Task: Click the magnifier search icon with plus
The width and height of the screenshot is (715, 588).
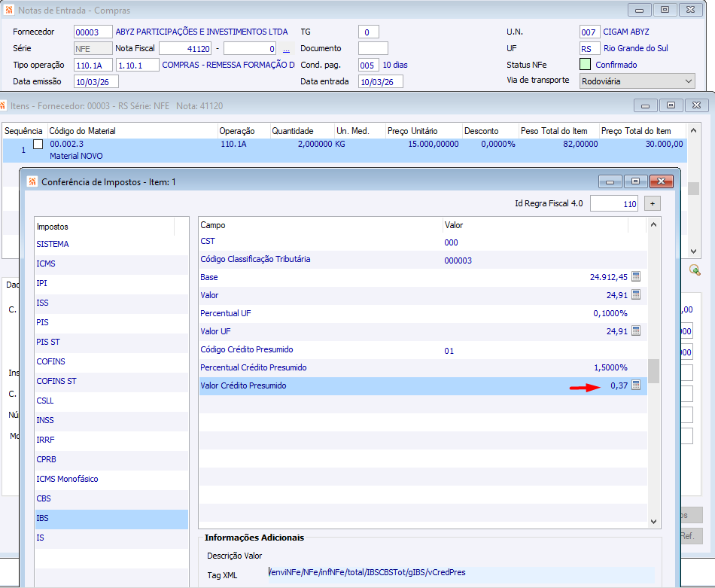Action: [695, 270]
